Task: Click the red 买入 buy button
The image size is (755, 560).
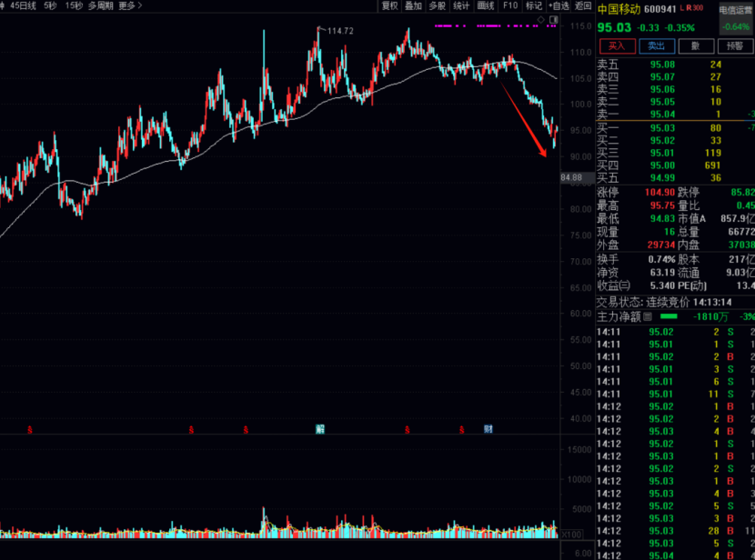Action: [617, 45]
